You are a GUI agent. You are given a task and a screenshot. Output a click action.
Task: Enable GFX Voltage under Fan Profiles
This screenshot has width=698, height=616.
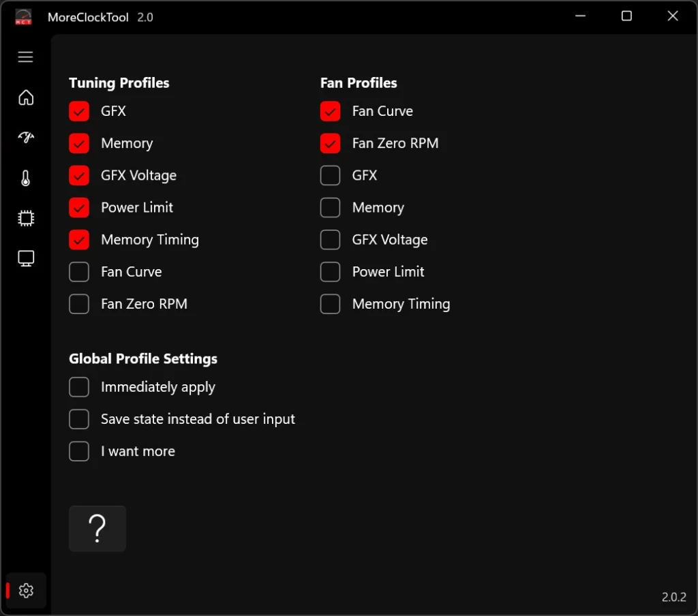[331, 240]
